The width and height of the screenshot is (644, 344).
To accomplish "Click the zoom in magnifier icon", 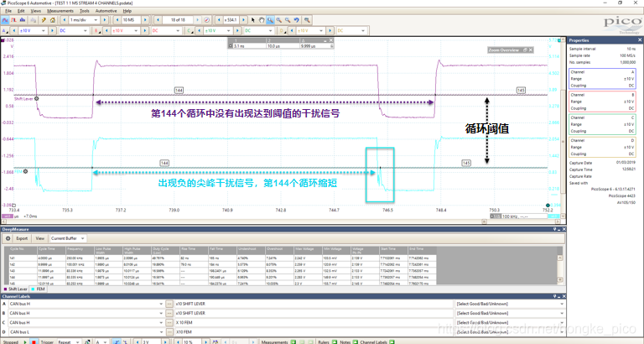I will [279, 20].
